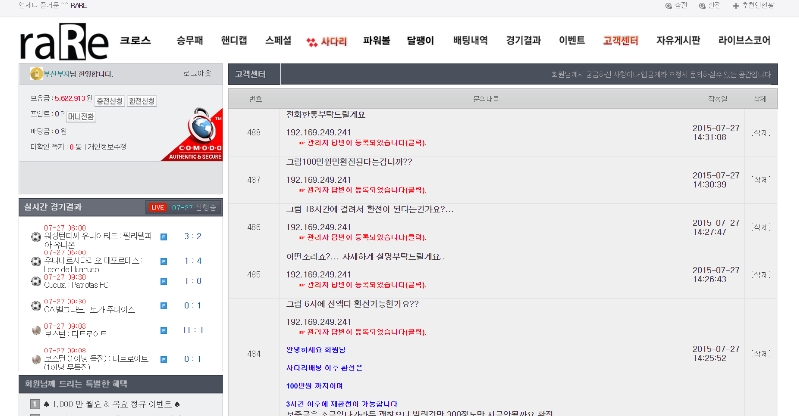Click the soccer ball icon for the 1 : 4 match
The height and width of the screenshot is (416, 799).
coord(36,261)
